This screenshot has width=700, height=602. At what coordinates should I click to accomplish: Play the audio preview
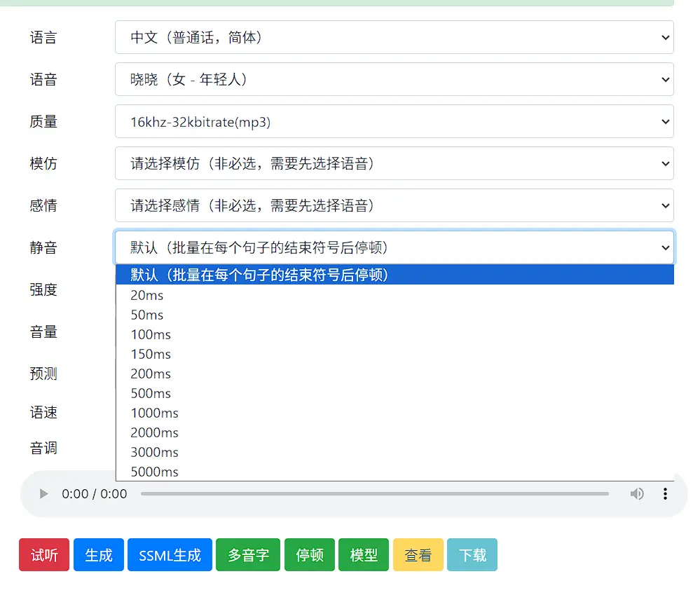44,494
